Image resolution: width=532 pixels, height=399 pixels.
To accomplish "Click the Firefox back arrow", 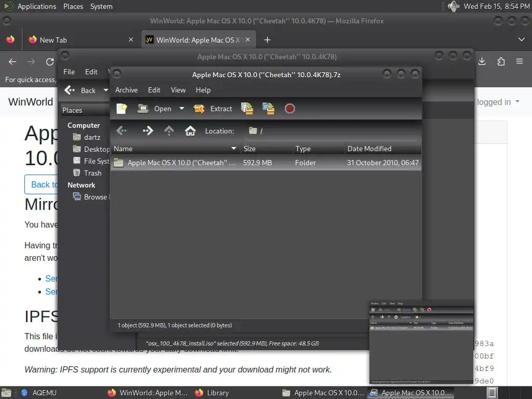I will [12, 62].
